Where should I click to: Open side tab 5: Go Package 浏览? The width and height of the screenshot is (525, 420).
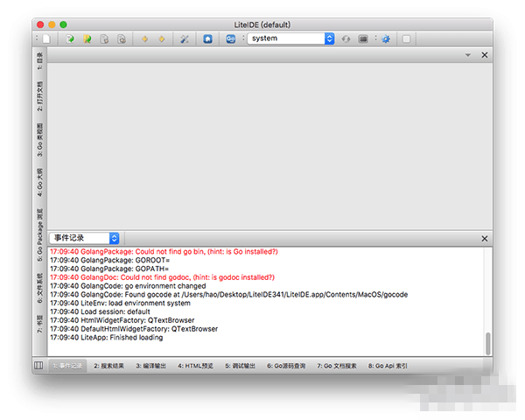point(40,234)
